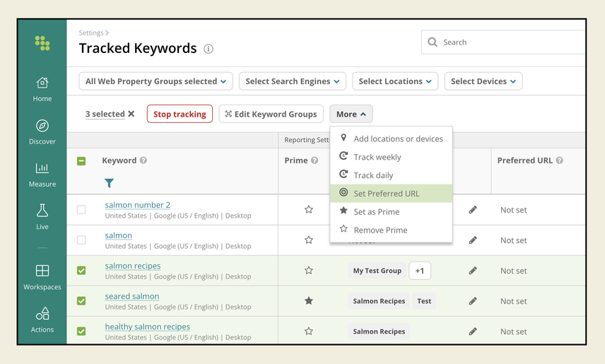The height and width of the screenshot is (364, 605).
Task: Click the 3 selected label
Action: (105, 114)
